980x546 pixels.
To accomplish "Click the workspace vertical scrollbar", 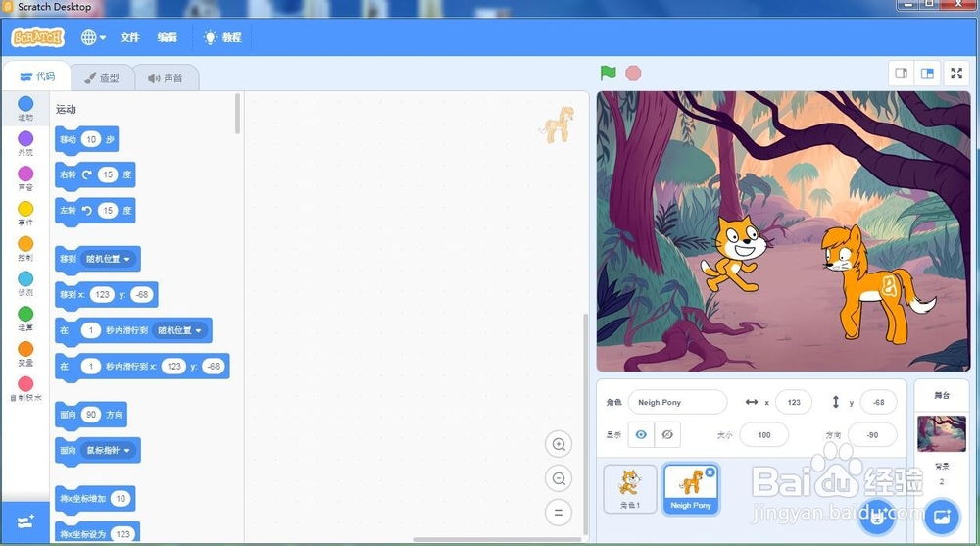I will pyautogui.click(x=585, y=424).
